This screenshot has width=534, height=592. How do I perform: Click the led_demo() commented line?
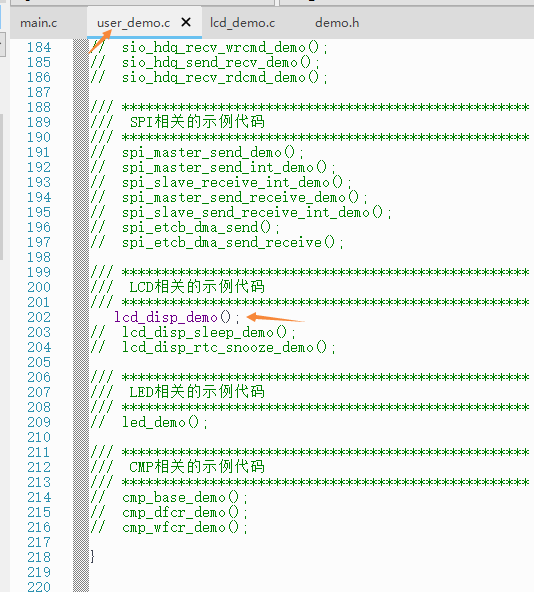point(149,422)
